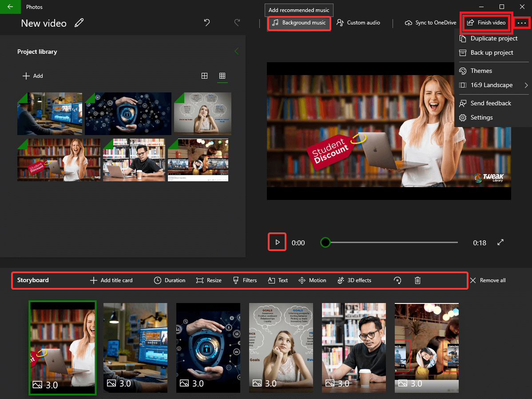This screenshot has width=532, height=399.
Task: Sync the project to OneDrive
Action: click(x=430, y=23)
